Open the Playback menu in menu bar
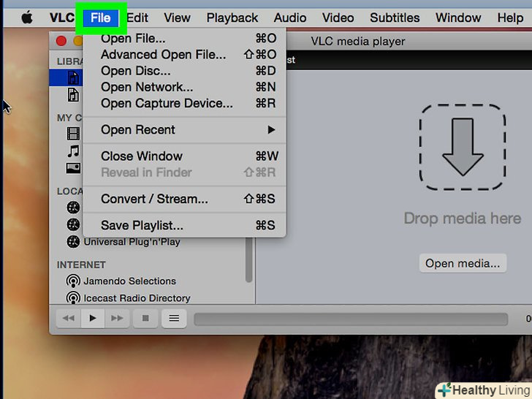Image resolution: width=532 pixels, height=399 pixels. point(232,18)
